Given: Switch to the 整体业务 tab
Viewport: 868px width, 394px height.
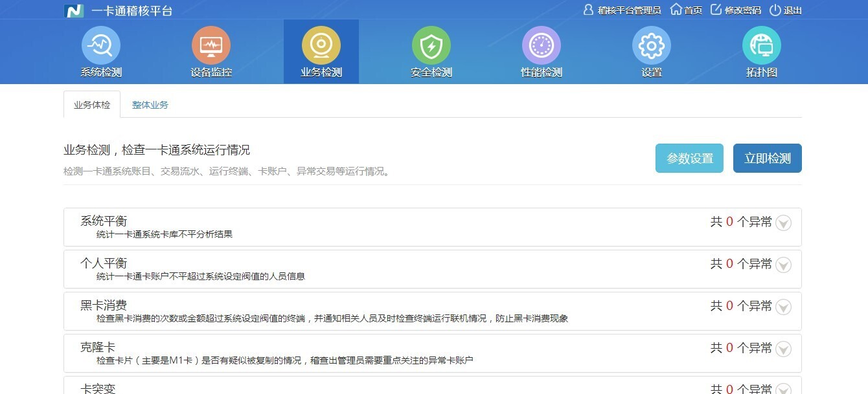Looking at the screenshot, I should coord(150,104).
